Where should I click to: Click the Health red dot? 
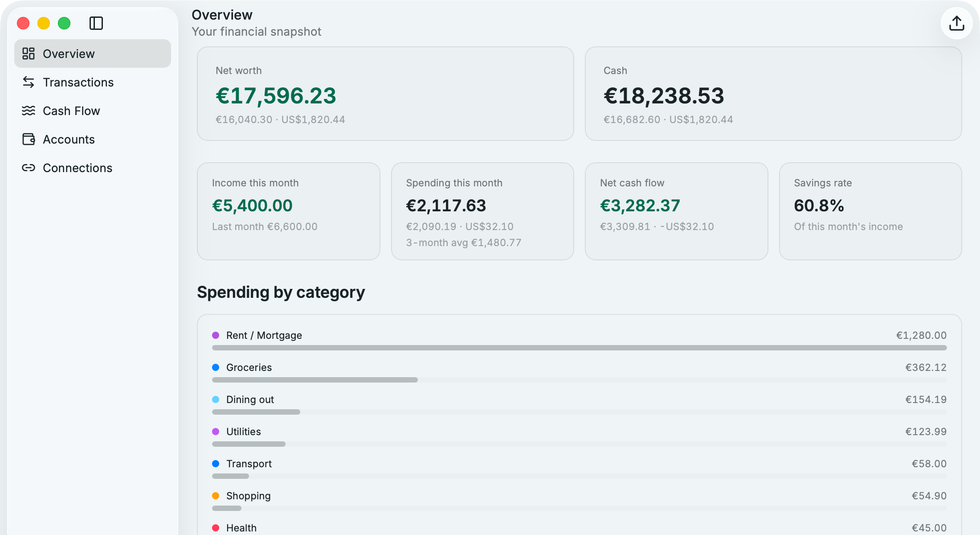(x=216, y=528)
